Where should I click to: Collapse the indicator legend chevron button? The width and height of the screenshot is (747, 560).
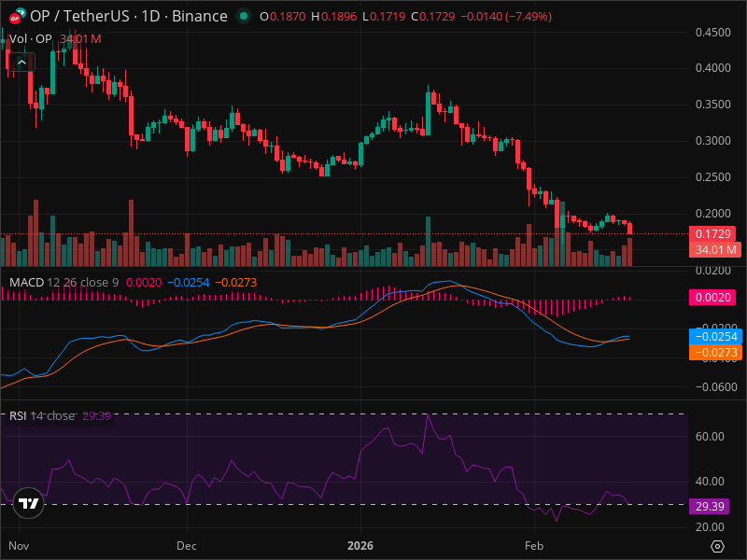click(x=21, y=62)
